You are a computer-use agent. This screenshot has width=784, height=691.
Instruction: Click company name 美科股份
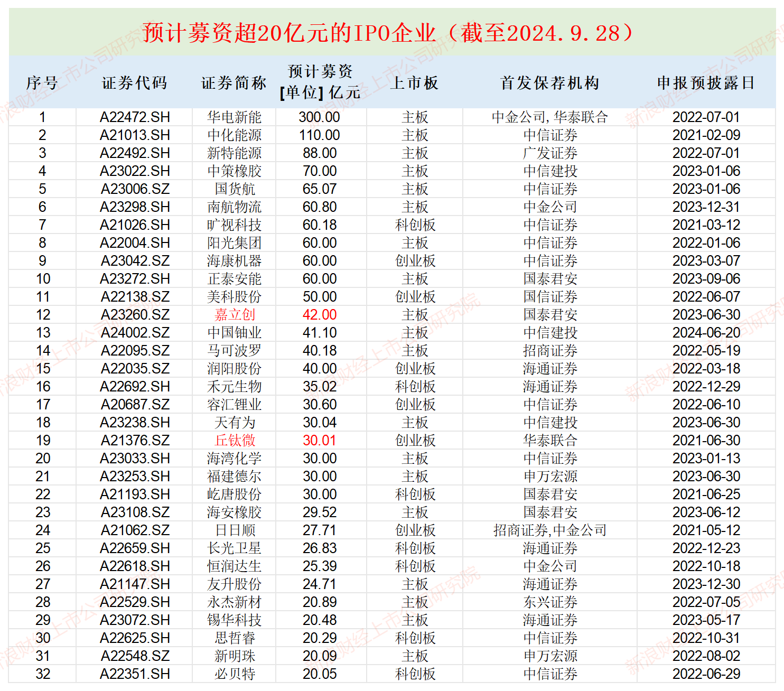[x=234, y=297]
